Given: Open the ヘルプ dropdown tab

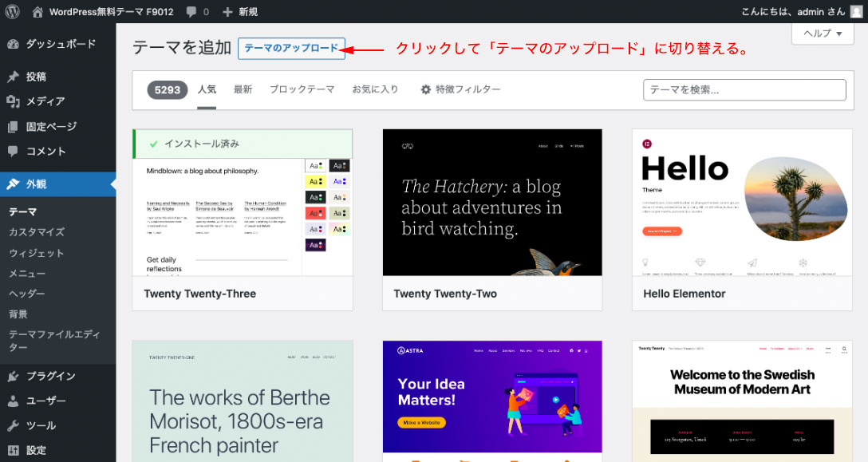Looking at the screenshot, I should coord(823,34).
